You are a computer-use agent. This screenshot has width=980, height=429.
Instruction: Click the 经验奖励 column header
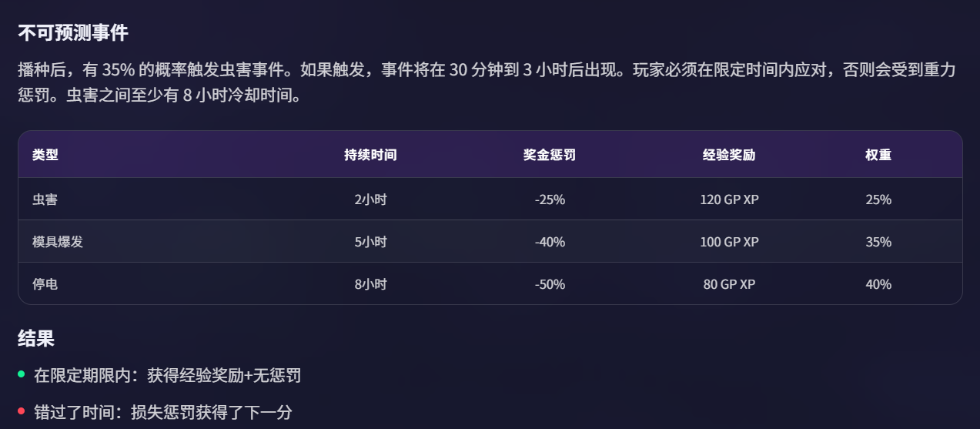(x=729, y=155)
